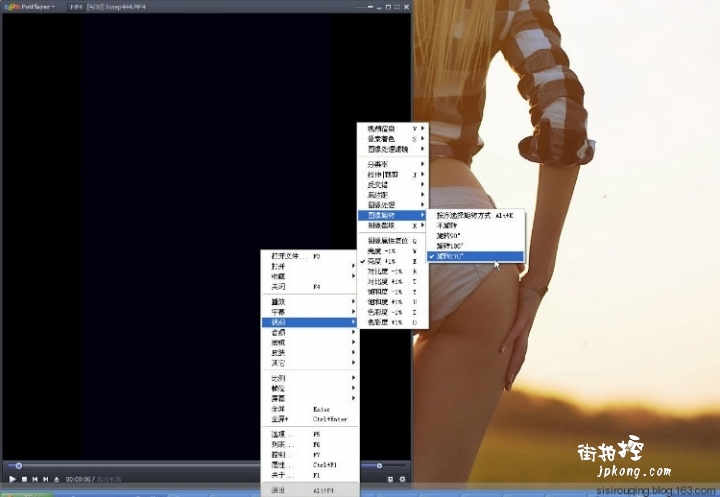The image size is (720, 497).
Task: Click the video seek bar handle
Action: 18,466
